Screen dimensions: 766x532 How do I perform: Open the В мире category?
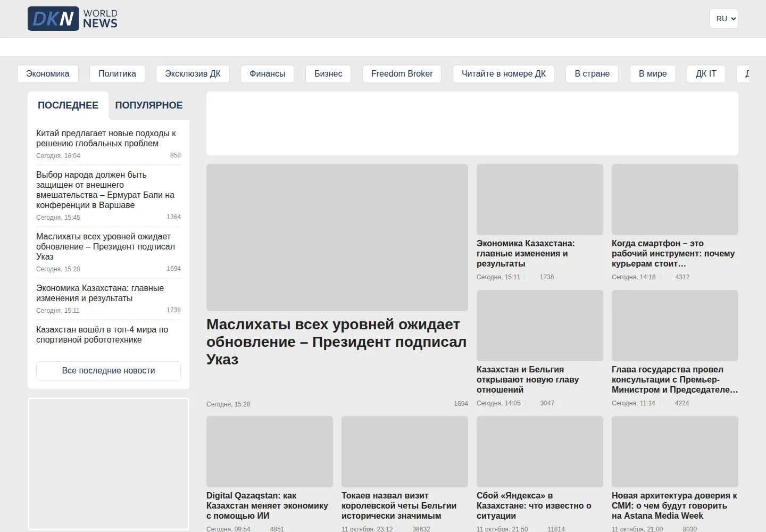[653, 74]
